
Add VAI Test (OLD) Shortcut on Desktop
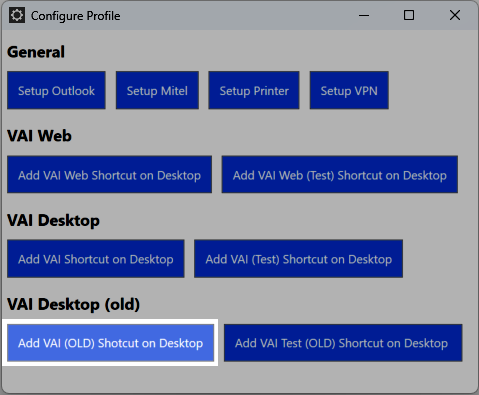[343, 343]
